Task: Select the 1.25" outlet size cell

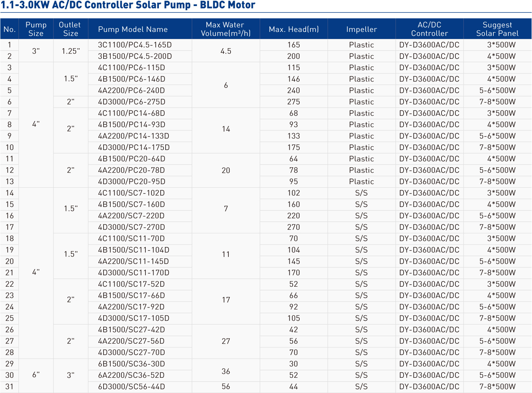Action: [x=71, y=51]
